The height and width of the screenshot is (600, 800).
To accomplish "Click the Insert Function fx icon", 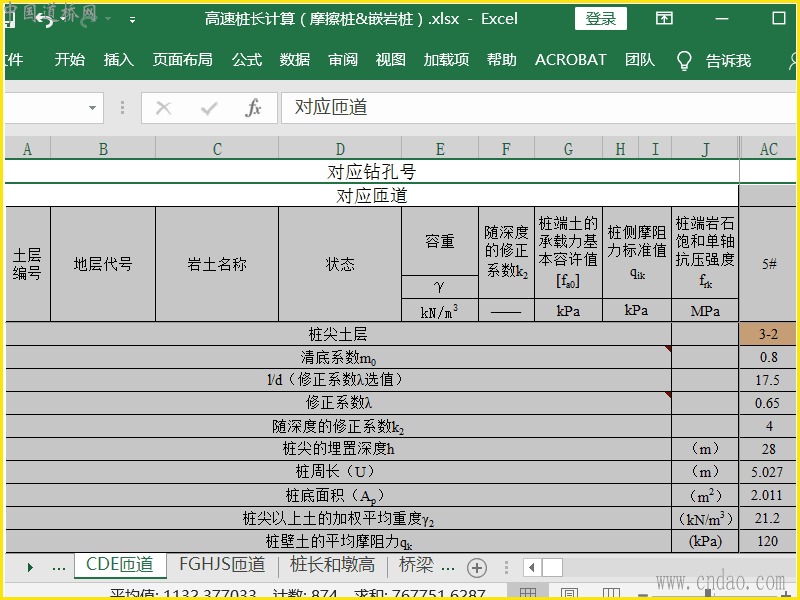I will 254,108.
